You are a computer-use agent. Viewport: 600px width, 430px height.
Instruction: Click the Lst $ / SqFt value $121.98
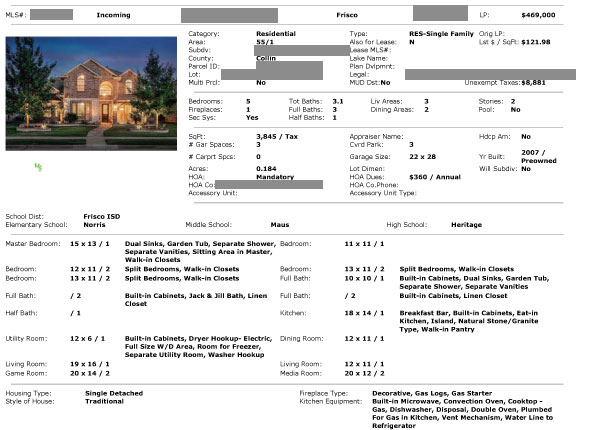click(x=536, y=42)
